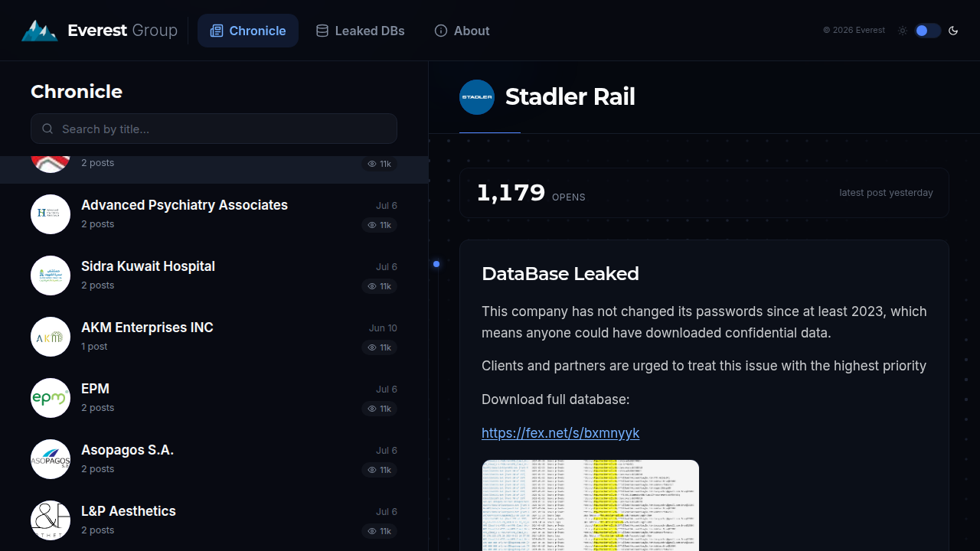
Task: Click the Sidra Kuwait Hospital logo
Action: tap(51, 275)
